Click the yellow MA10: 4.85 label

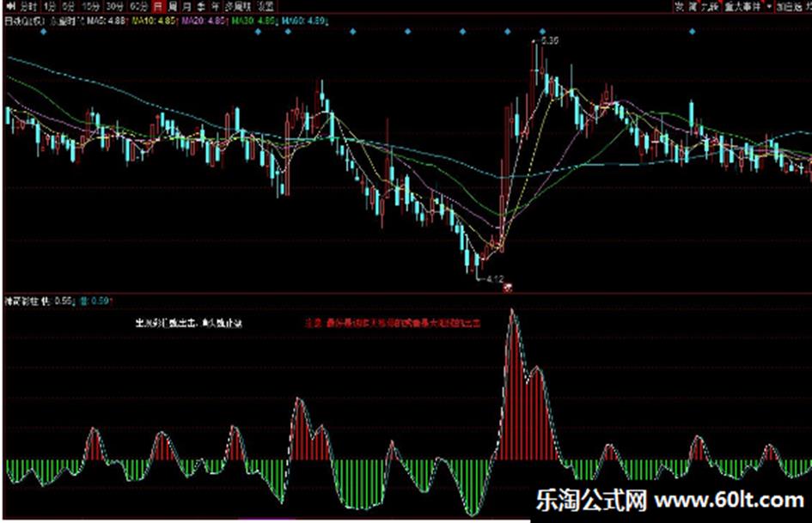[x=152, y=21]
